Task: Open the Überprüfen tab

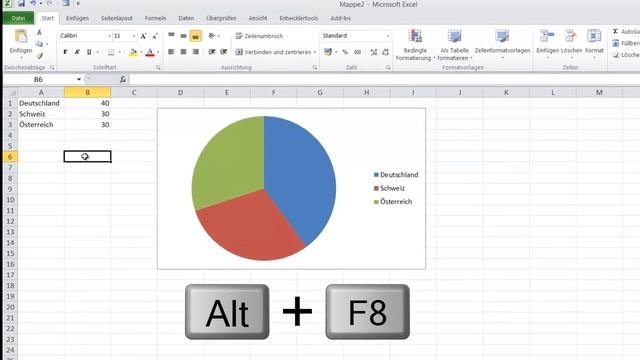Action: point(221,18)
